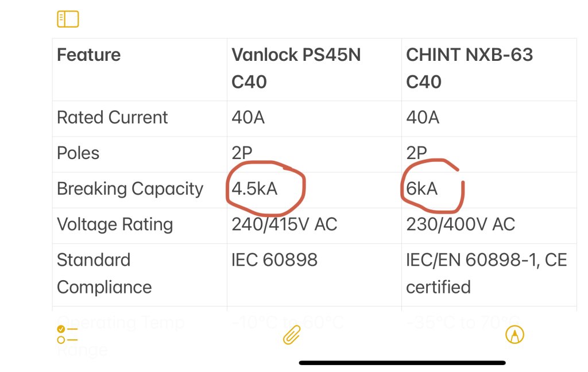The width and height of the screenshot is (588, 372).
Task: Tap the Vanlock '40A' rated current cell
Action: [314, 118]
